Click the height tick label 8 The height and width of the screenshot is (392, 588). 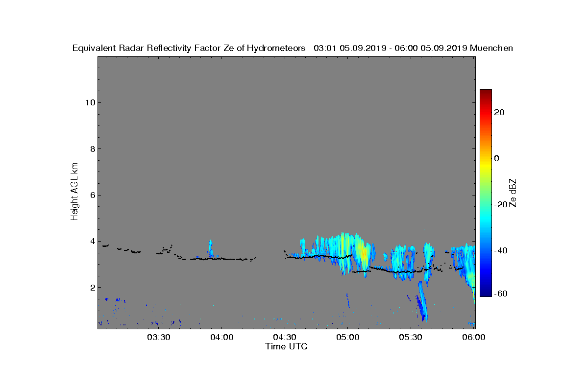[92, 148]
